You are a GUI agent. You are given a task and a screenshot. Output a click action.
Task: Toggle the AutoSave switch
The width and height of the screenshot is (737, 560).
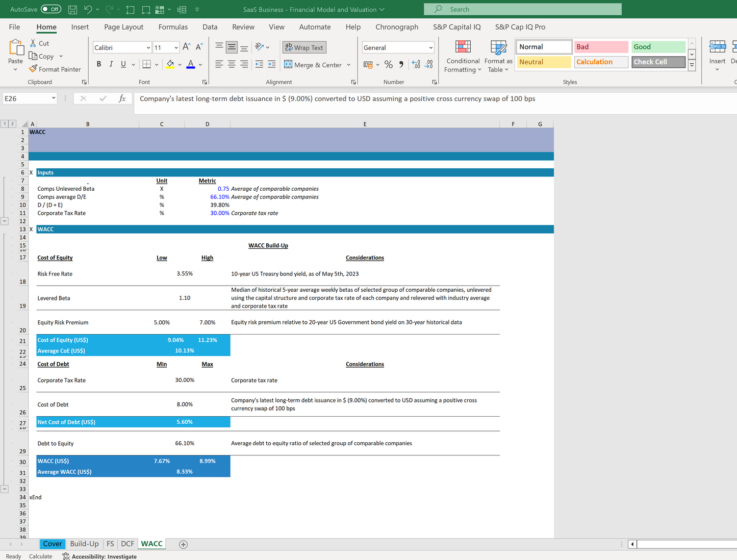click(x=50, y=9)
